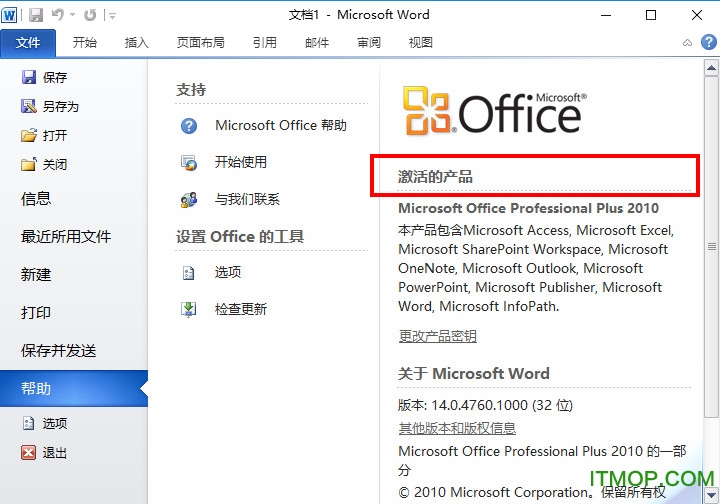Screen dimensions: 720x504
Task: Click the Save icon in Quick Access Toolbar
Action: 35,15
